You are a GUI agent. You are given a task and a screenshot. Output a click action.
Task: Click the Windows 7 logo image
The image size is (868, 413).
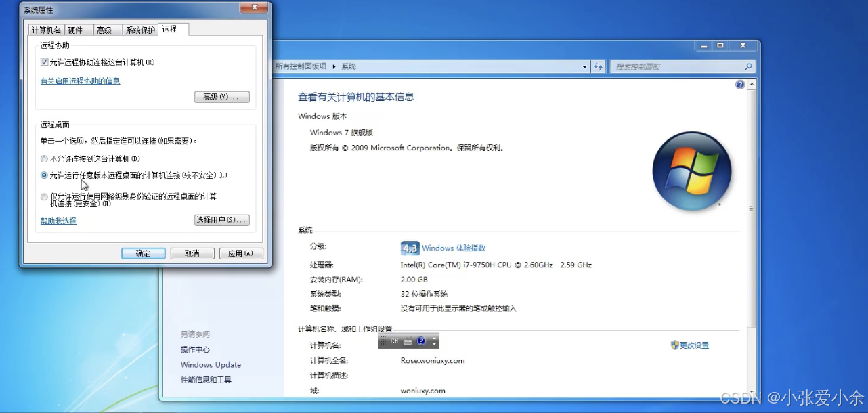[691, 171]
